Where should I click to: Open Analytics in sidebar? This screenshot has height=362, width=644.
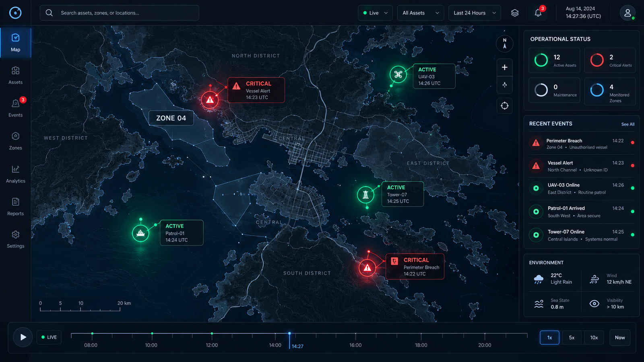click(15, 174)
